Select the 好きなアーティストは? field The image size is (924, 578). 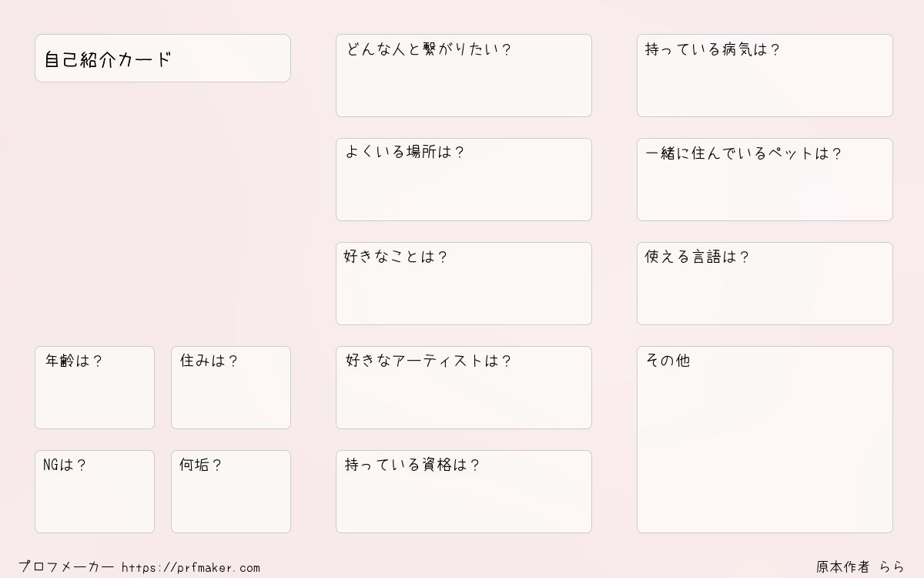click(x=464, y=388)
